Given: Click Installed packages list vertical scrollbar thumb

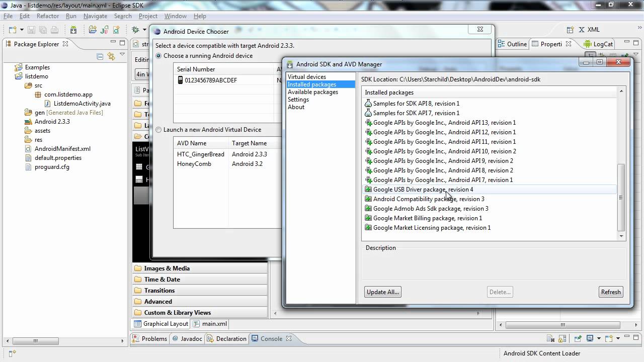Looking at the screenshot, I should tap(621, 197).
